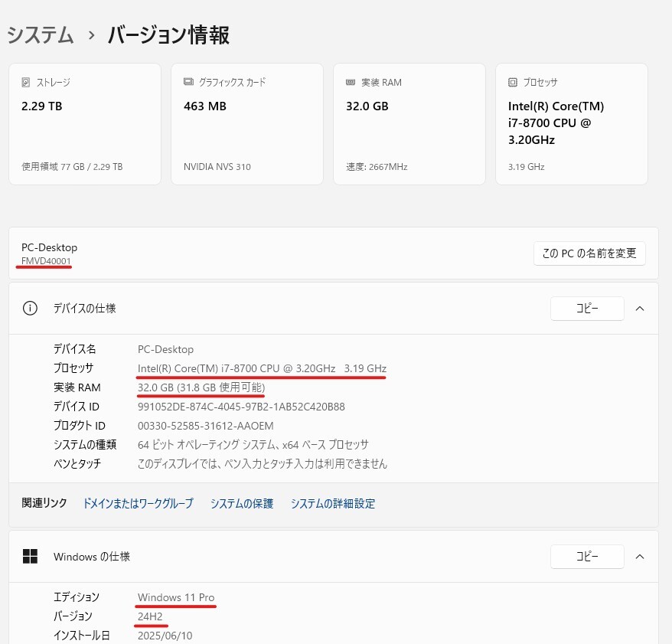
Task: Select product ID 00330-52585-31612-AAOEM
Action: coord(206,426)
